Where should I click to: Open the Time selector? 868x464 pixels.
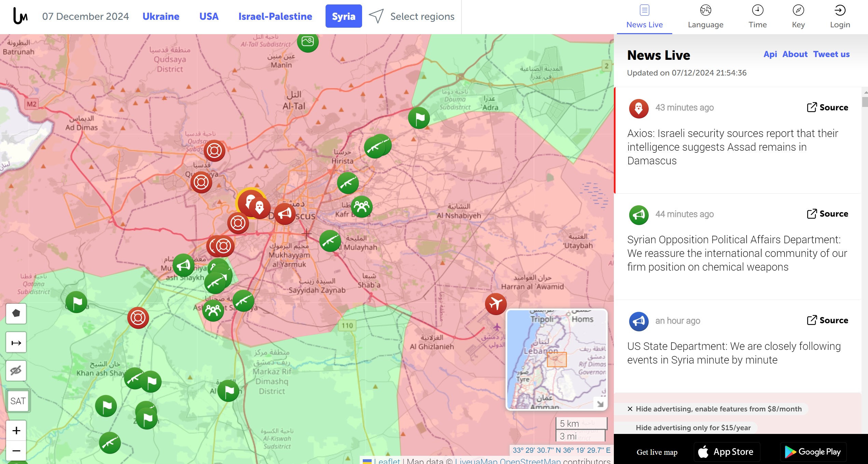[x=757, y=17]
